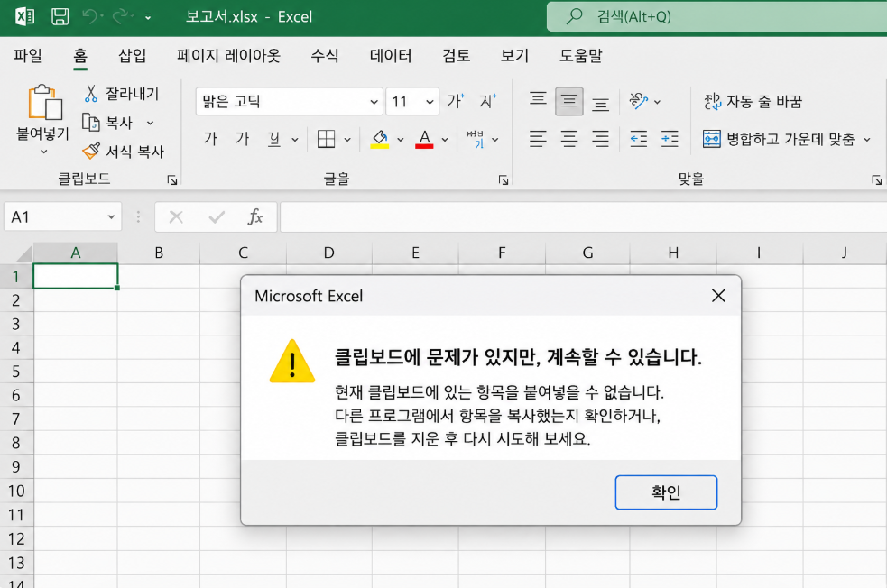Click decrease font size icon

tap(487, 101)
